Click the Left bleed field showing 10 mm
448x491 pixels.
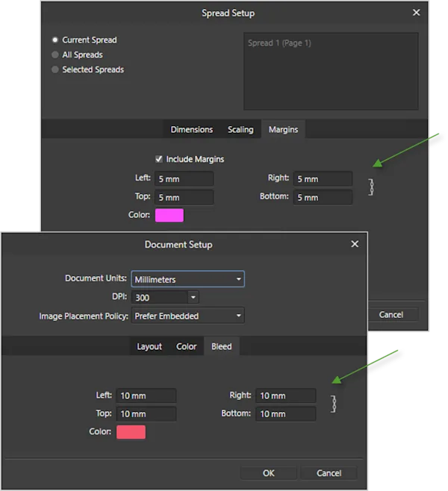[146, 395]
